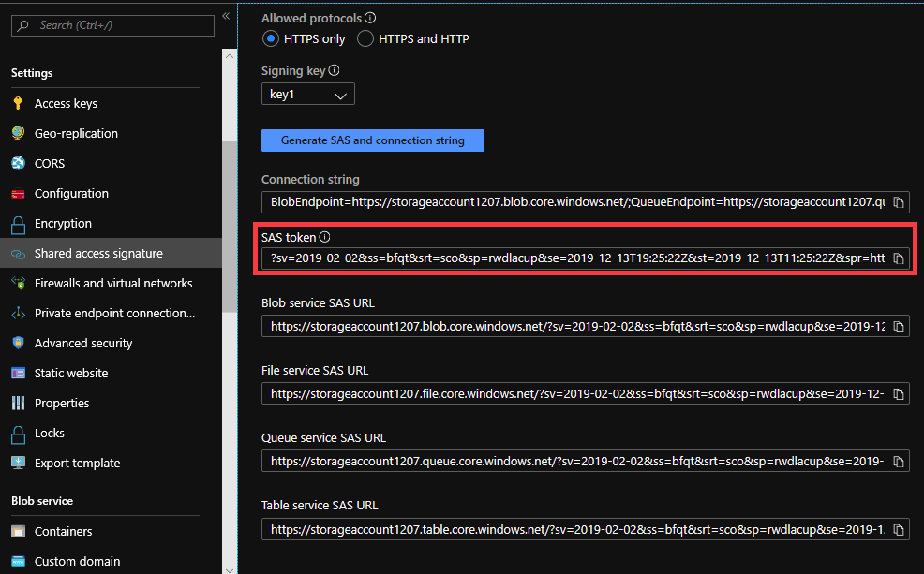Image resolution: width=924 pixels, height=574 pixels.
Task: Select HTTPS only protocol option
Action: (271, 38)
